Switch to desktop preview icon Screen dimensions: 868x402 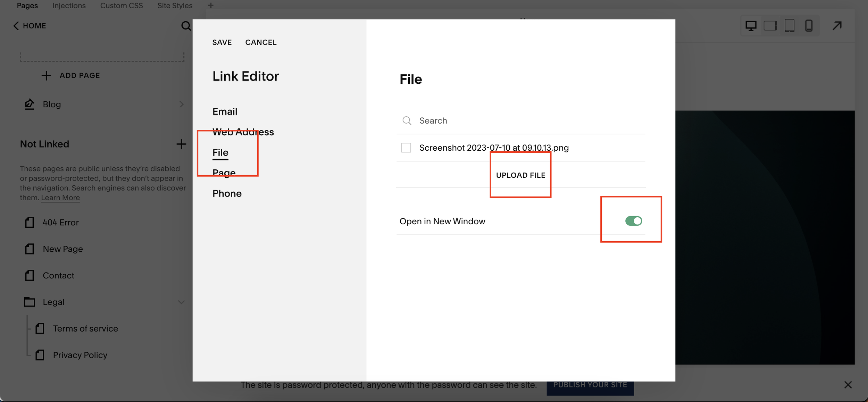pyautogui.click(x=751, y=26)
